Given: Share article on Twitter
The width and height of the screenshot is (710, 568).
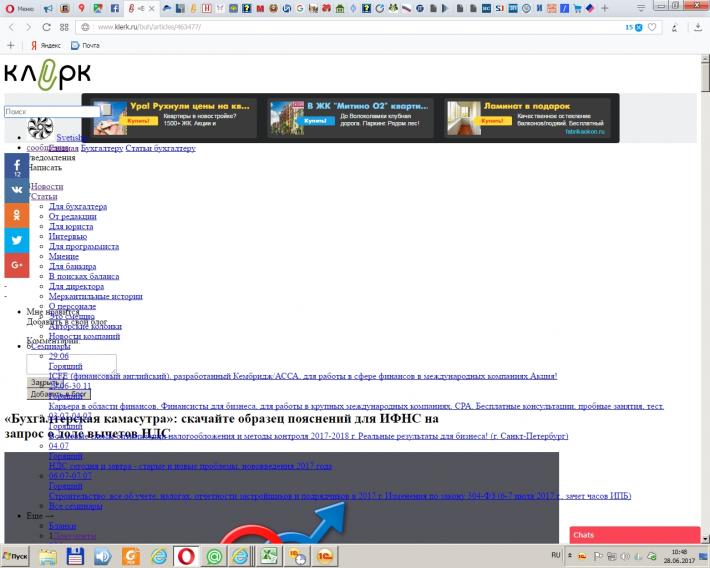Looking at the screenshot, I should click(17, 240).
